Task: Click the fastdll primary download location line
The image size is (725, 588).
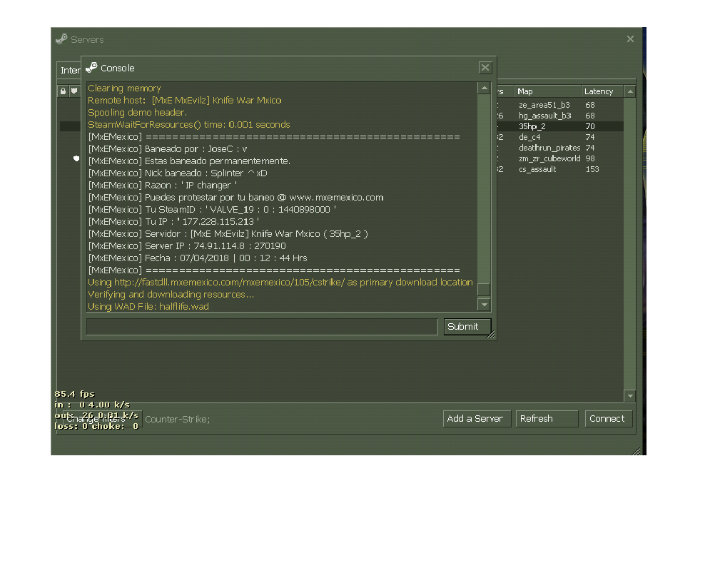Action: 280,282
